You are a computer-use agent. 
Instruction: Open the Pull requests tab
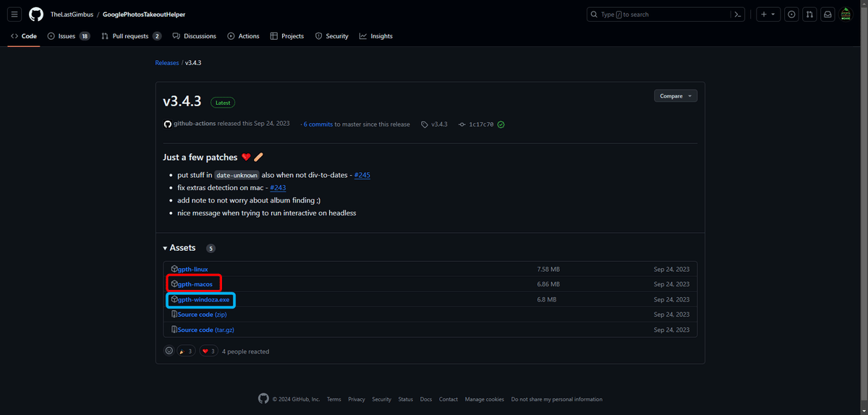(132, 36)
